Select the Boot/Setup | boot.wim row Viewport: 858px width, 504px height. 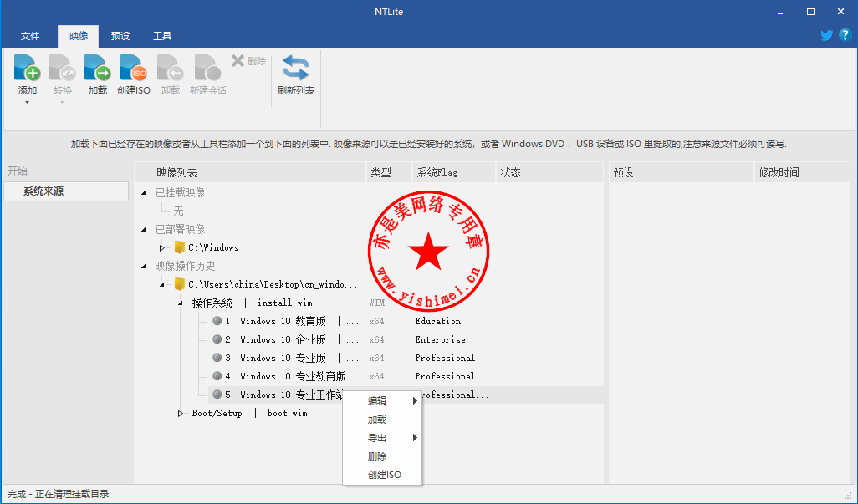(249, 413)
